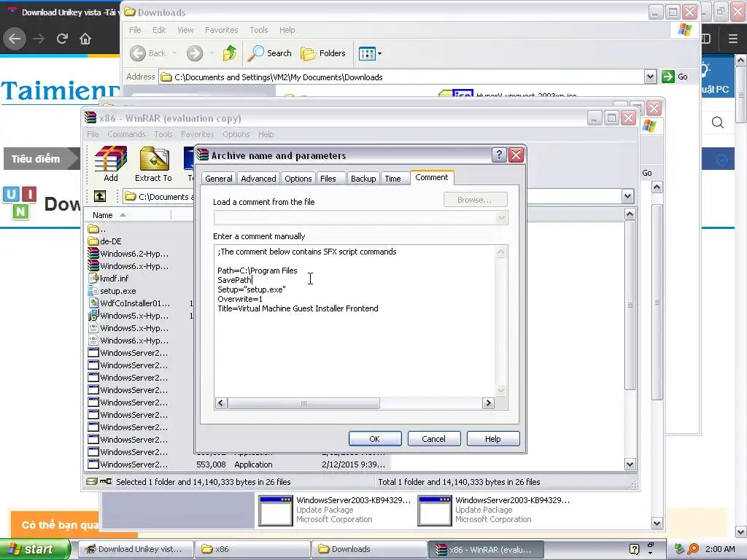The image size is (747, 560).
Task: Click Back in Downloads window toolbar
Action: (x=147, y=53)
